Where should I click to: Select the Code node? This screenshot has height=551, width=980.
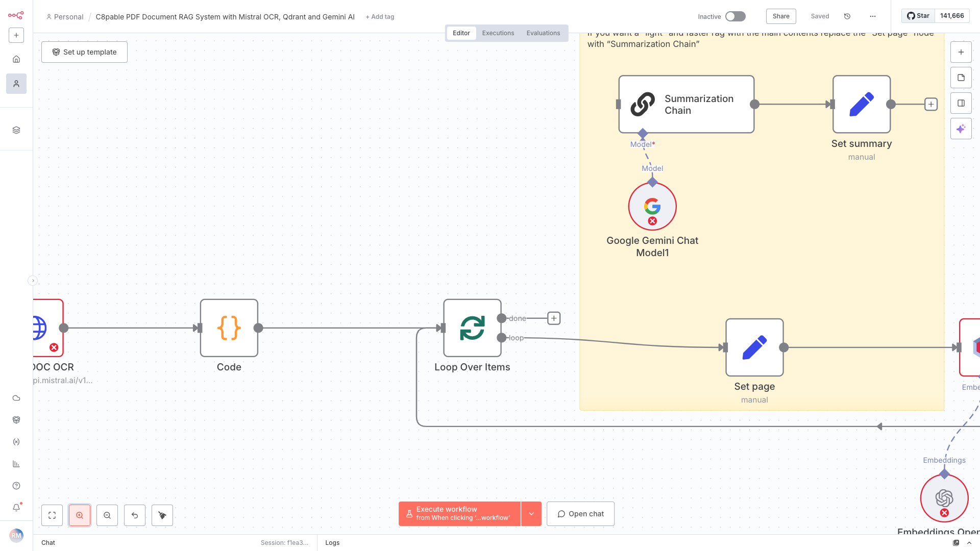(229, 328)
